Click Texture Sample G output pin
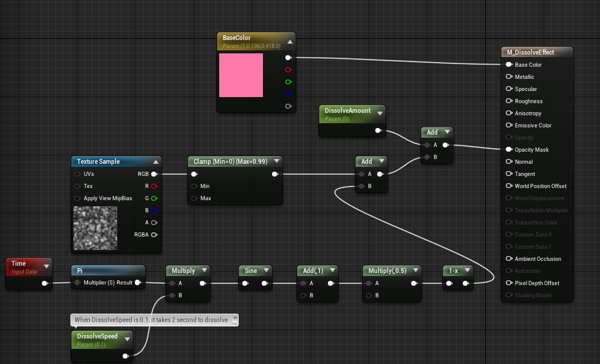The height and width of the screenshot is (364, 600). click(x=154, y=198)
